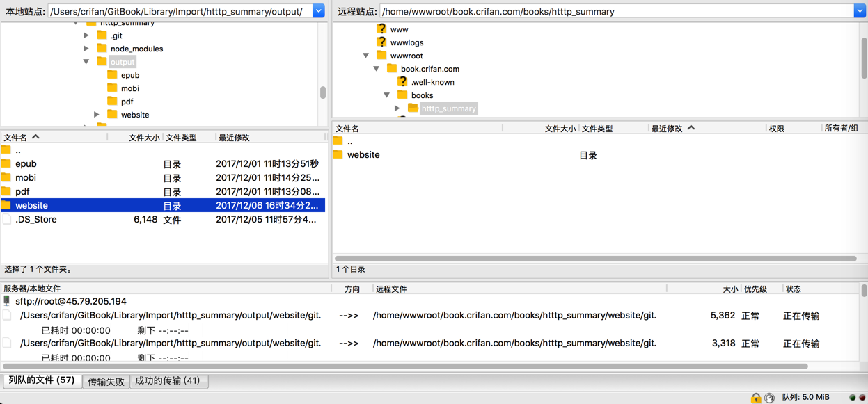The image size is (868, 404).
Task: Collapse the books folder in remote tree
Action: tap(387, 95)
